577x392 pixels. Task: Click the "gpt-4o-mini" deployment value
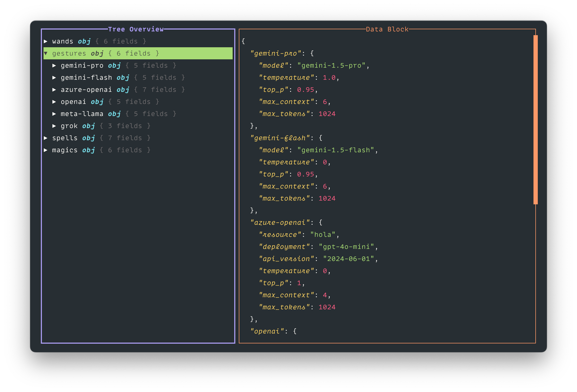tap(347, 247)
